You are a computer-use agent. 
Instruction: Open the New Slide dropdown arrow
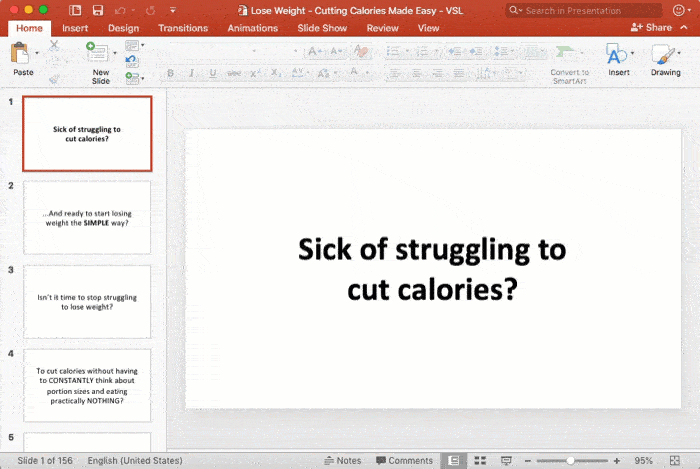coord(115,53)
